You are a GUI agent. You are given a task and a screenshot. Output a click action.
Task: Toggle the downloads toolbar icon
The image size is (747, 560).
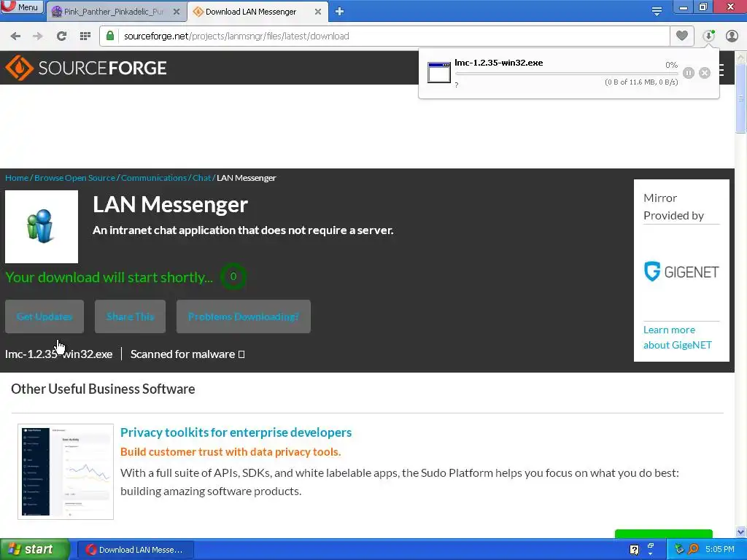coord(709,36)
